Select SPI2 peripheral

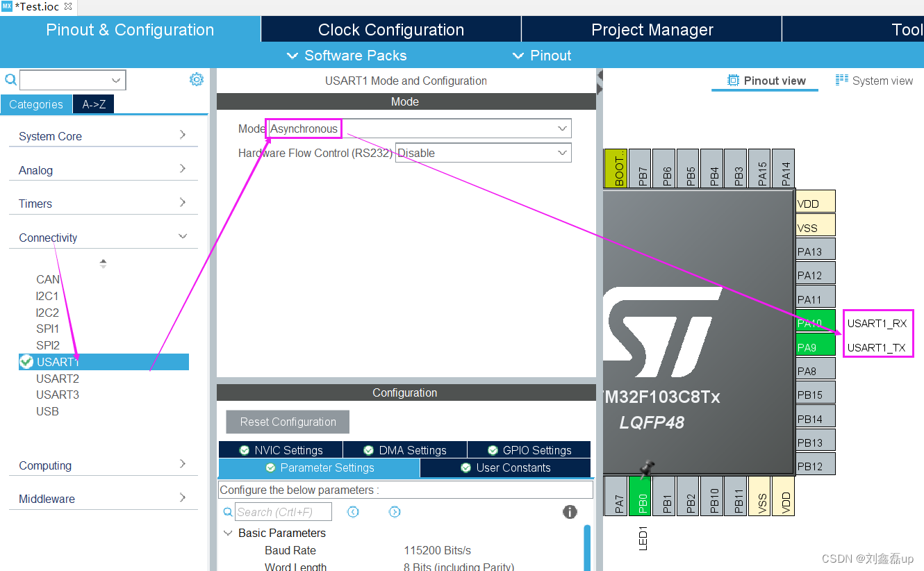[48, 345]
